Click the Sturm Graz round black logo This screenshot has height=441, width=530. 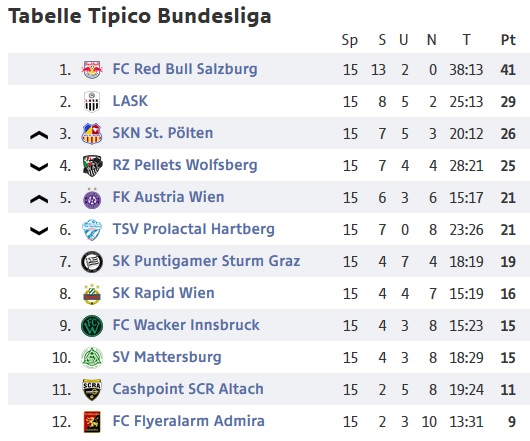point(92,262)
